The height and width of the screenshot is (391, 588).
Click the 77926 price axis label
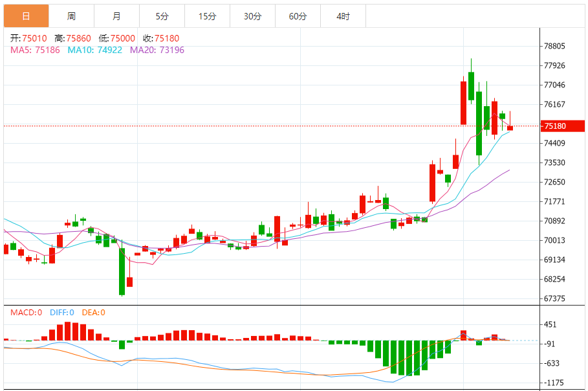pyautogui.click(x=554, y=65)
